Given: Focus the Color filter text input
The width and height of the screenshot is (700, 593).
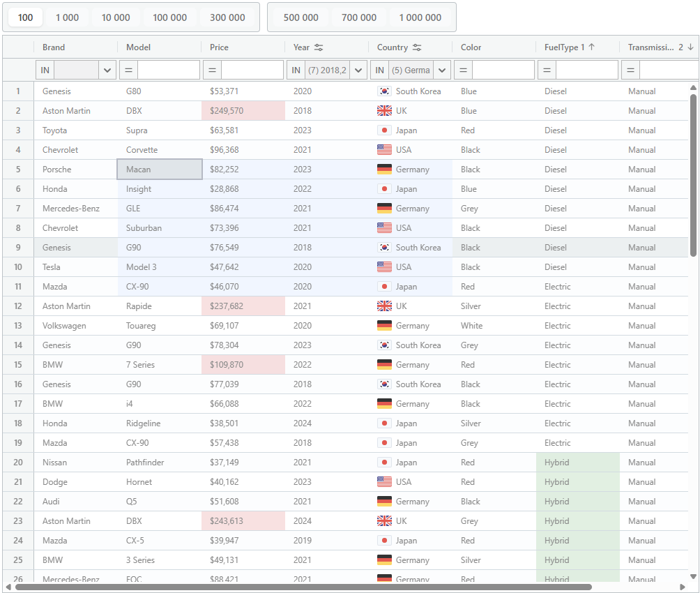Looking at the screenshot, I should 503,70.
